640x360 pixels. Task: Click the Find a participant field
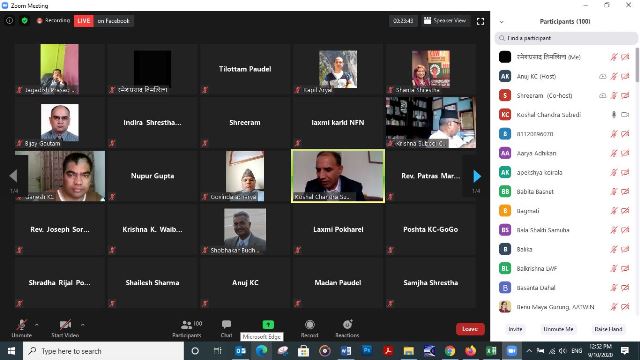[x=566, y=38]
